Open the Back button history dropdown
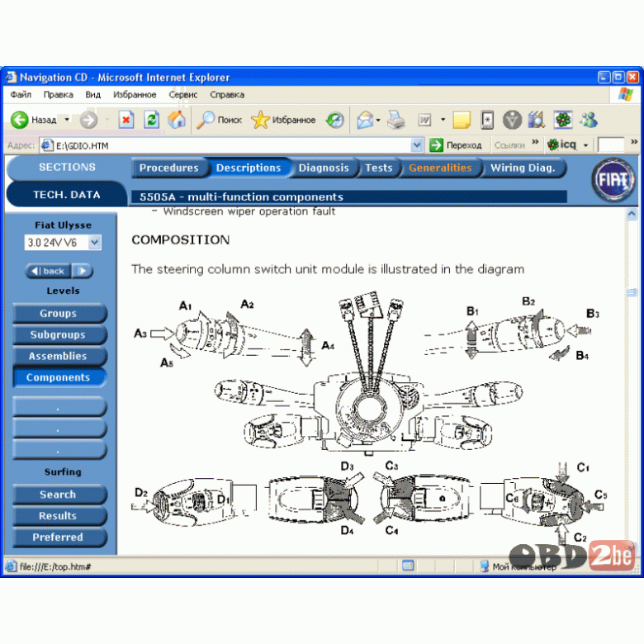644x644 pixels. (x=67, y=120)
